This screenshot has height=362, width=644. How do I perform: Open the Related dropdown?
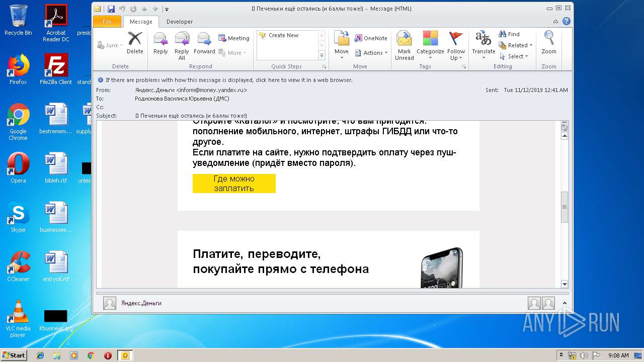tap(515, 45)
